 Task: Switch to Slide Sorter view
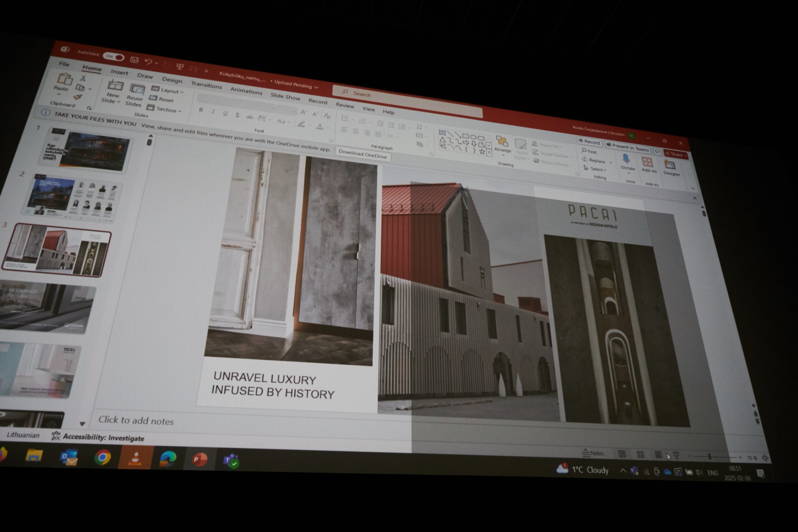coord(641,455)
